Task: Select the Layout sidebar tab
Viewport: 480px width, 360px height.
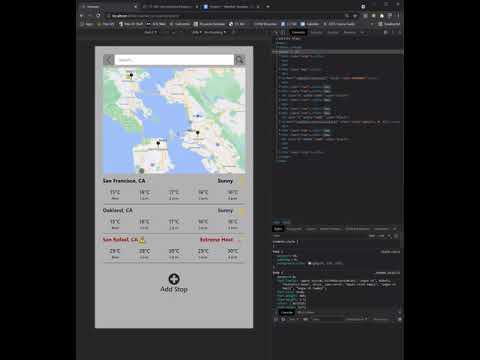Action: pyautogui.click(x=311, y=229)
